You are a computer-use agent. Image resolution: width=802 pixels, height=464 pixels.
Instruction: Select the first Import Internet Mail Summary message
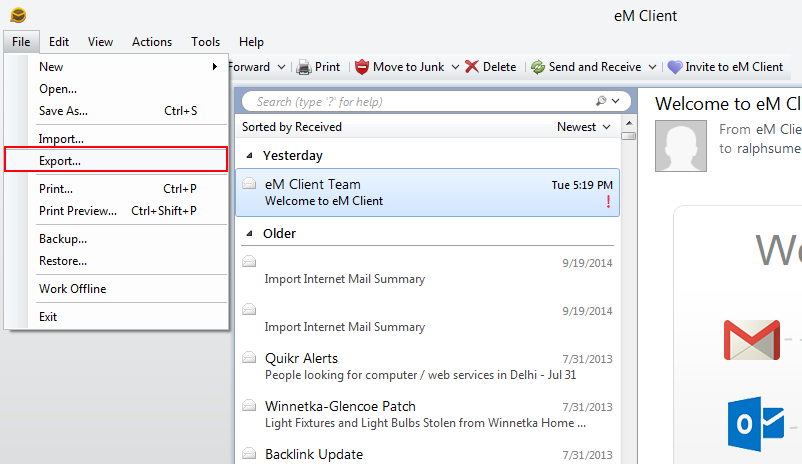428,271
